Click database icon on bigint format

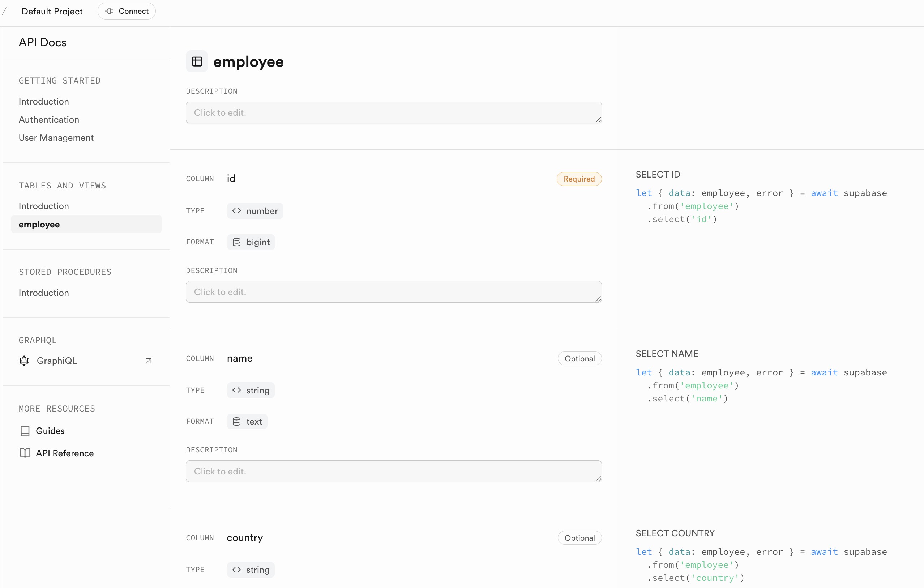pos(237,242)
